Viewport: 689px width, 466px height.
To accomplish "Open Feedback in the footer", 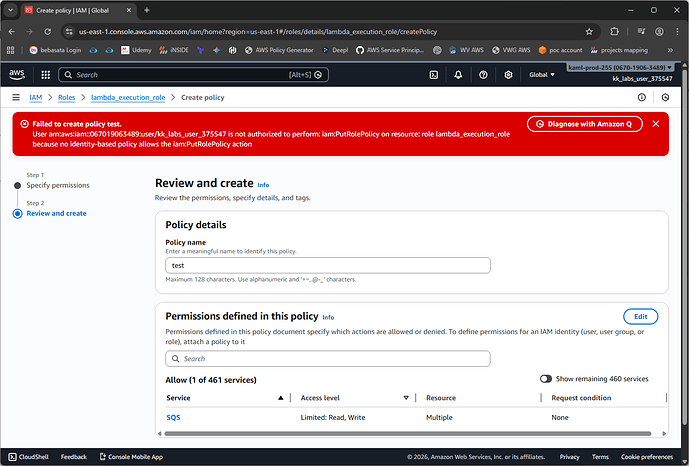I will [74, 457].
